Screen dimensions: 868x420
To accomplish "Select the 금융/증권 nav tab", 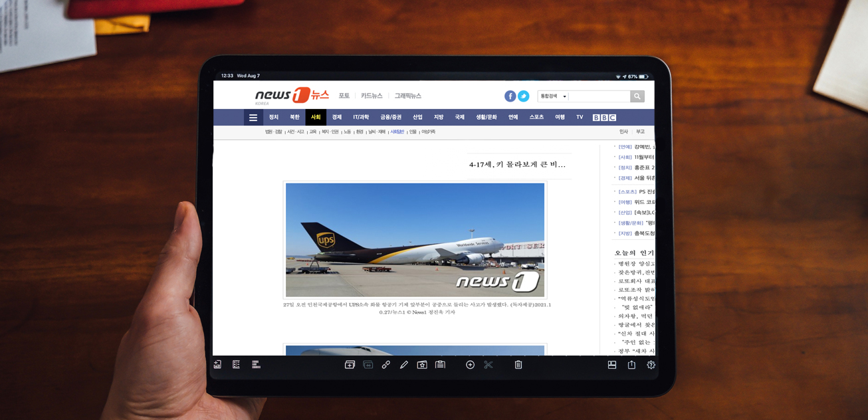I will (x=391, y=118).
